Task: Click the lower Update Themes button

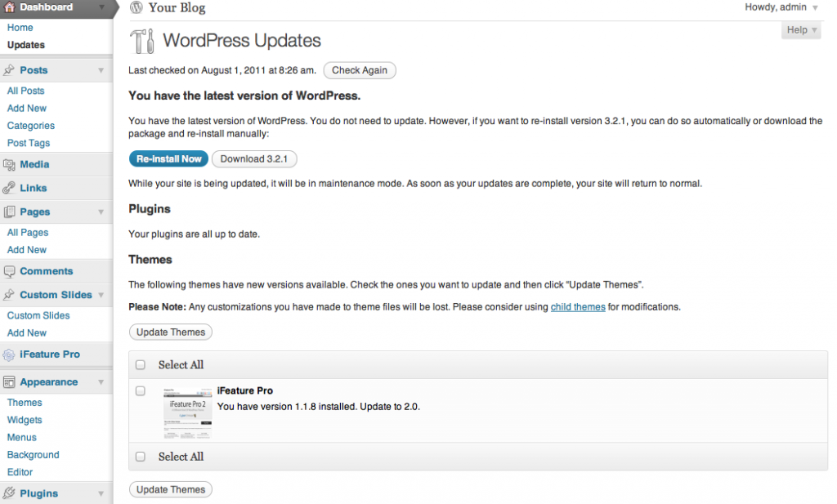Action: (171, 489)
